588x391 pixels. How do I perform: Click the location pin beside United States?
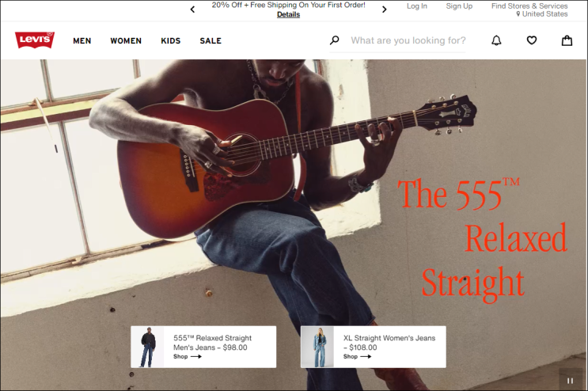click(518, 14)
